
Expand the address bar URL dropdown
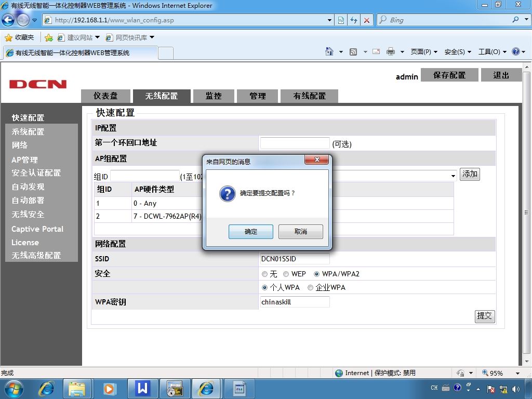coord(329,20)
